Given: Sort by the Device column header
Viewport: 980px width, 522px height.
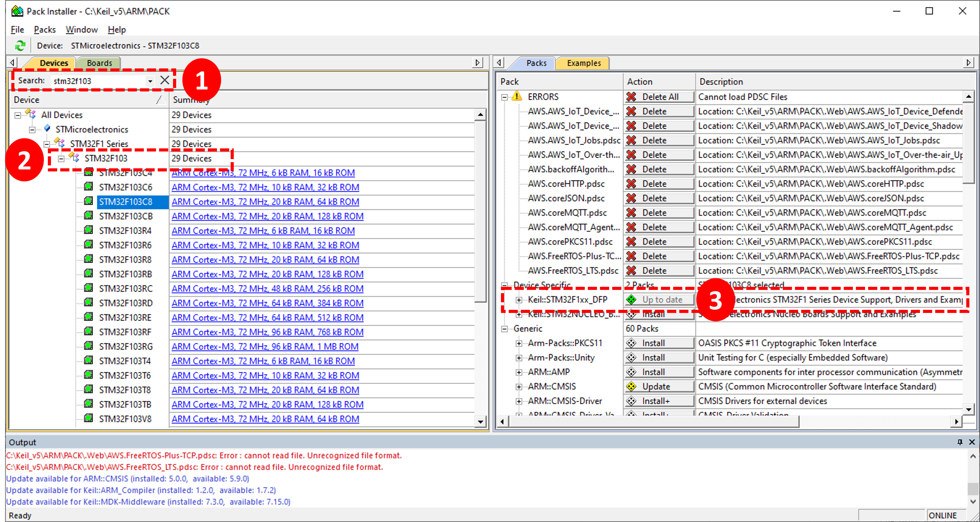Looking at the screenshot, I should click(89, 100).
